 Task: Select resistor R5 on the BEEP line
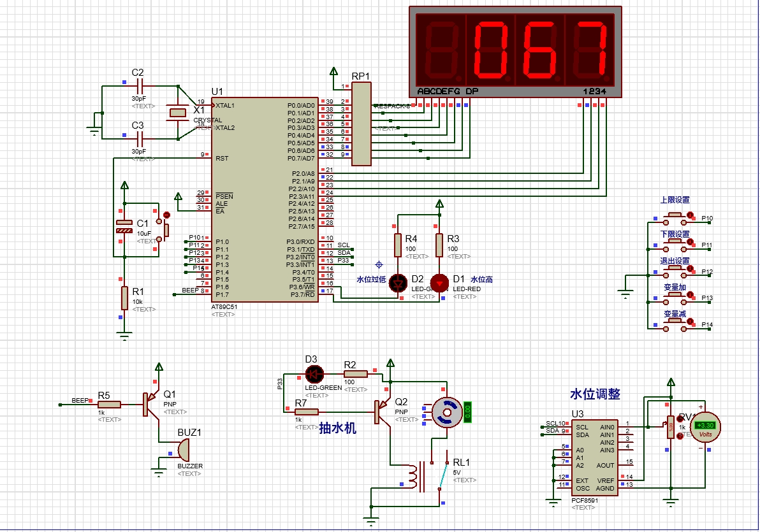coord(109,405)
